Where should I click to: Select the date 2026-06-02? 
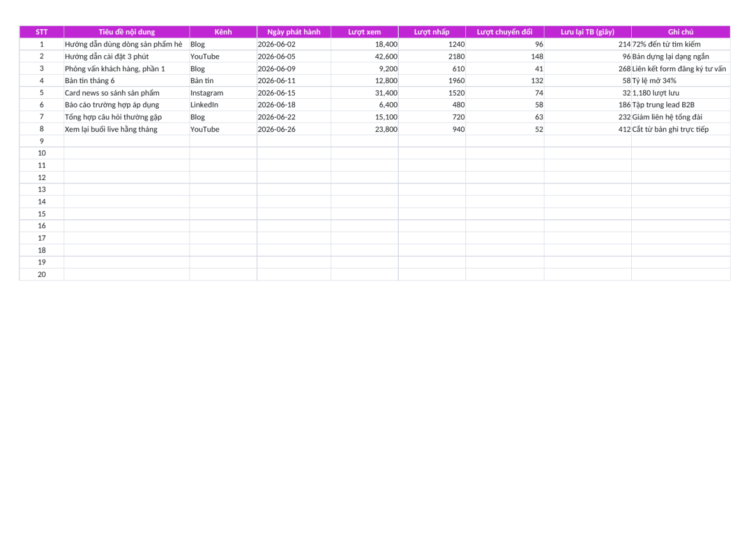pos(294,45)
